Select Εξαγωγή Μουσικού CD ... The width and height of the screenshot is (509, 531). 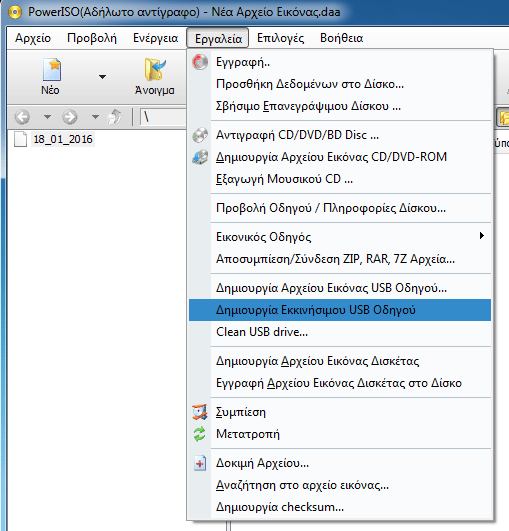click(340, 179)
